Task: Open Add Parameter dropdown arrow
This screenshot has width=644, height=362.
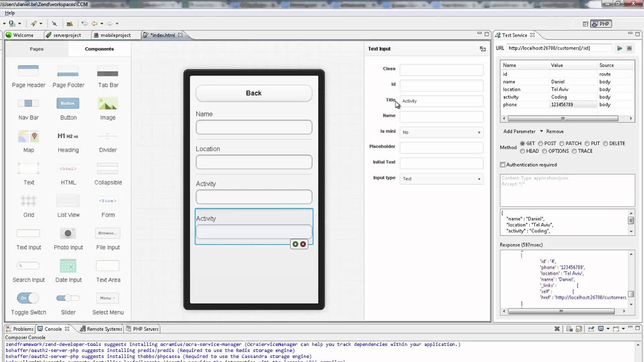Action: tap(541, 131)
